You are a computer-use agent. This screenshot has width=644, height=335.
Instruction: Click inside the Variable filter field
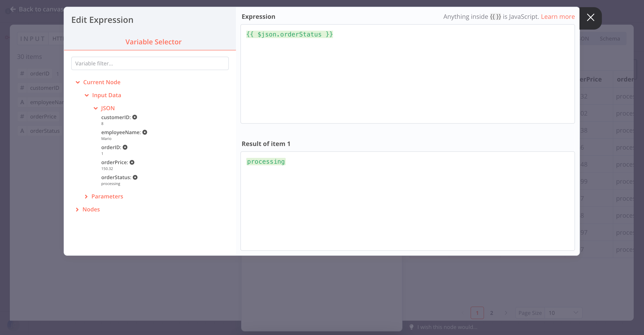click(x=150, y=63)
